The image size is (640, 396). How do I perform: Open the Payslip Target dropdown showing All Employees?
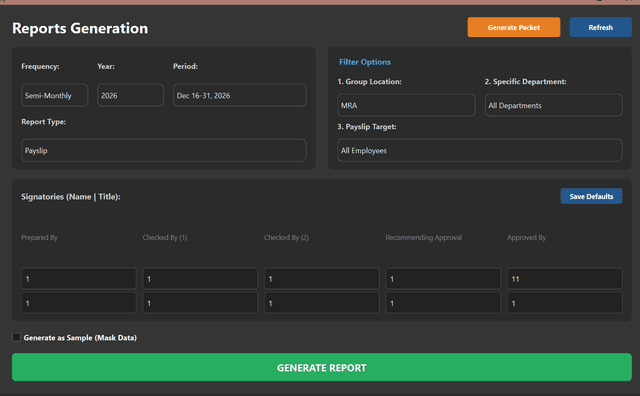[480, 151]
